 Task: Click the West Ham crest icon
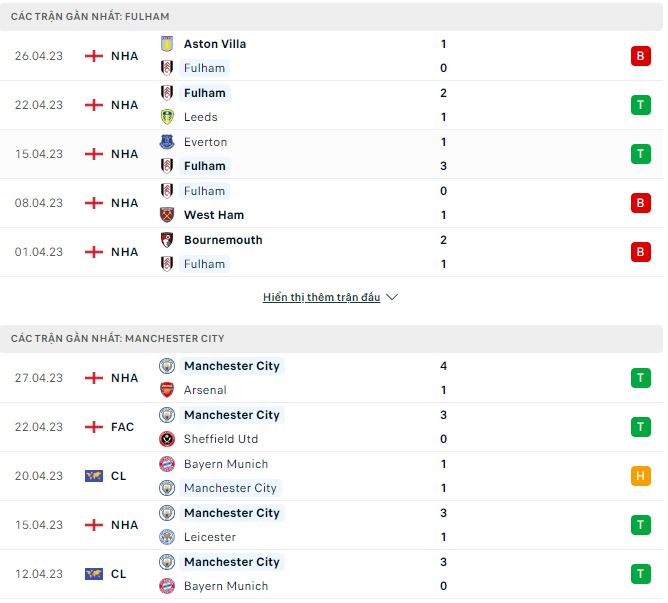[x=167, y=215]
